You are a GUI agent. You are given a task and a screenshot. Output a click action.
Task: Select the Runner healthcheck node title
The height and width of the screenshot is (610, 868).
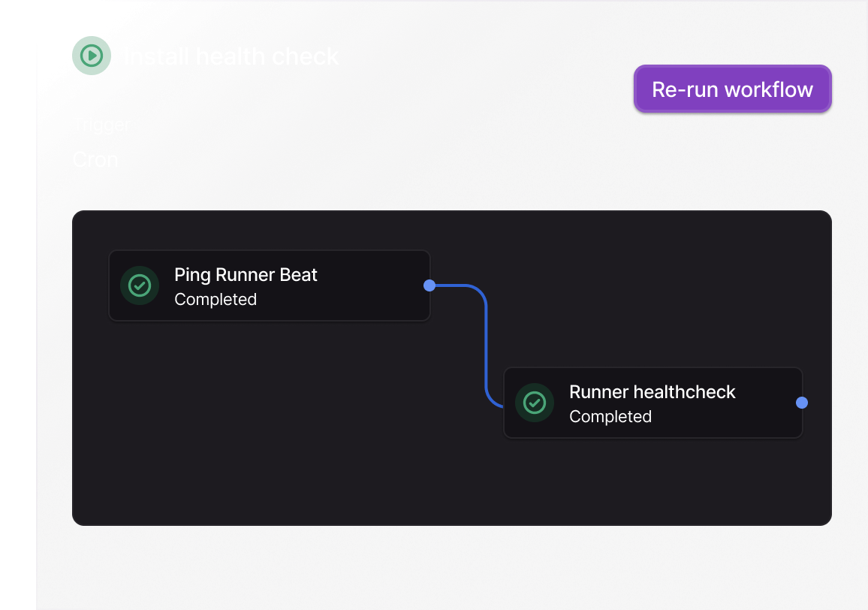pos(652,392)
